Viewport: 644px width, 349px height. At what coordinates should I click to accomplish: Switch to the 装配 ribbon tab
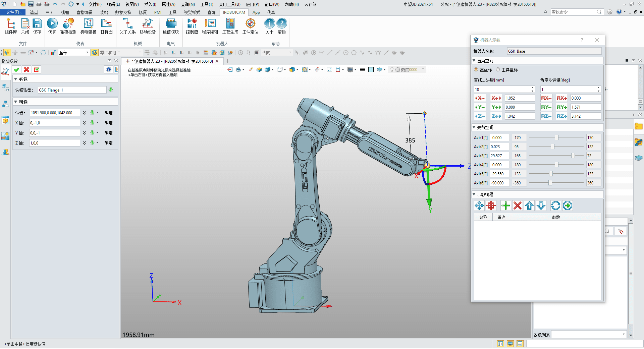[x=104, y=12]
